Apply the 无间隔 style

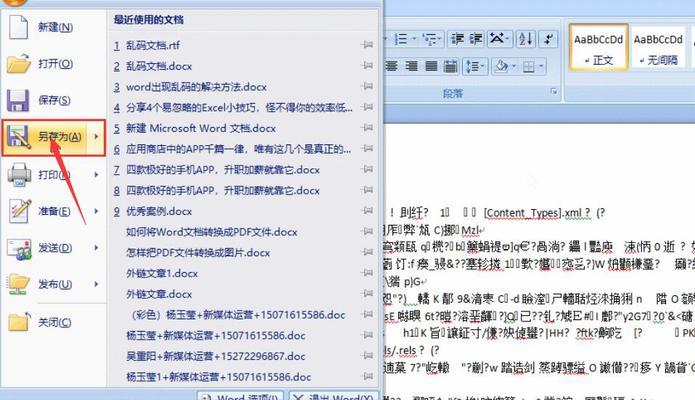(x=658, y=47)
